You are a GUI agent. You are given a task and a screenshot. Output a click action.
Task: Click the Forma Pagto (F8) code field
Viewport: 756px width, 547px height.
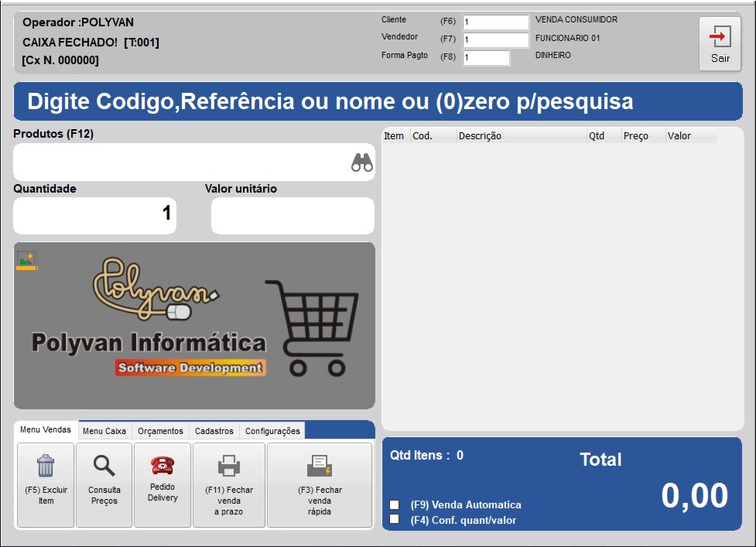click(x=486, y=57)
